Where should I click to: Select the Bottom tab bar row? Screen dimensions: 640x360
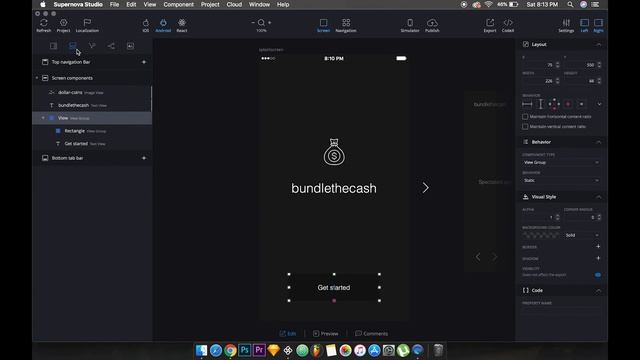92,158
